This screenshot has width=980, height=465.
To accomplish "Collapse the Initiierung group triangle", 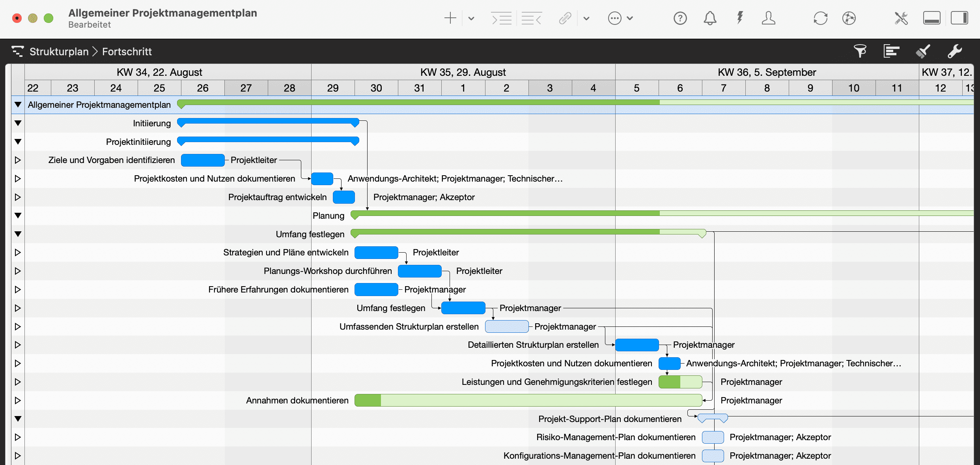I will click(17, 123).
